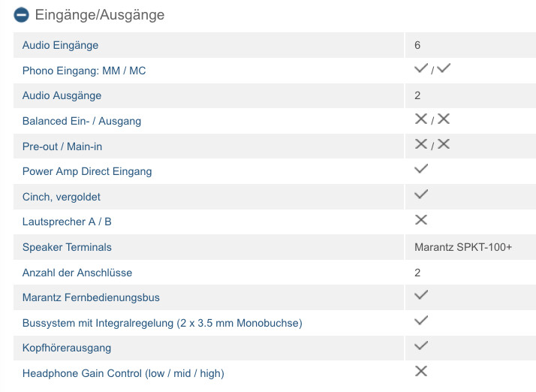Click the first cross icon in the Balanced Ein- / Ausgang row
Screen dimensions: 536x392
(x=421, y=119)
